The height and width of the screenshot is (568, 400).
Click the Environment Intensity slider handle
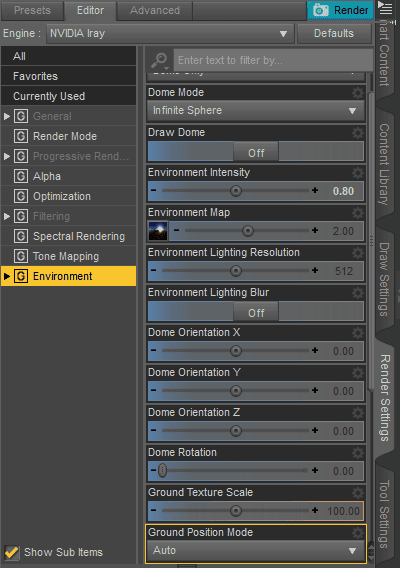pos(236,191)
